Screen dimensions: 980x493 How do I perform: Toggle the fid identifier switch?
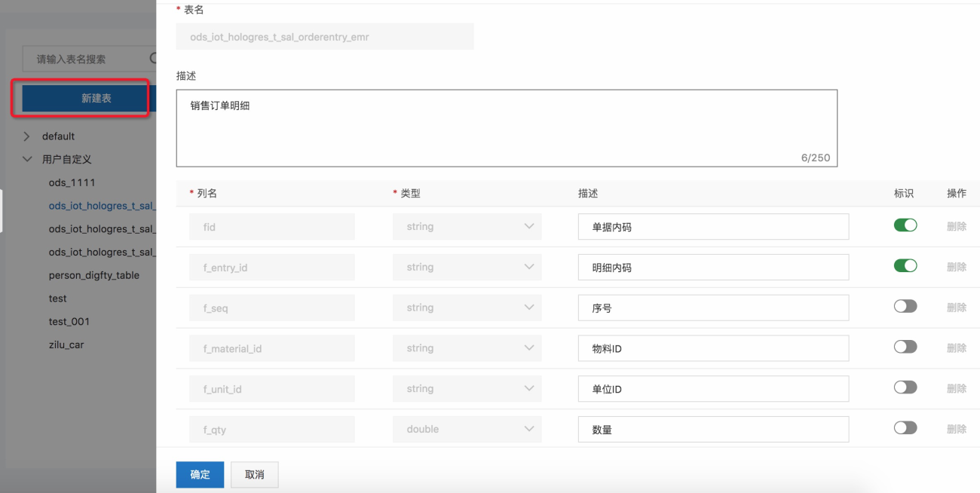(905, 225)
